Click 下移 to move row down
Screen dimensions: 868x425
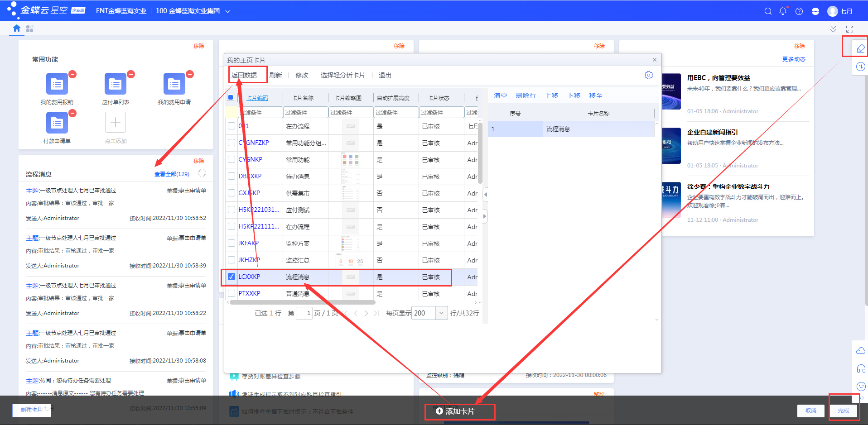click(x=574, y=96)
